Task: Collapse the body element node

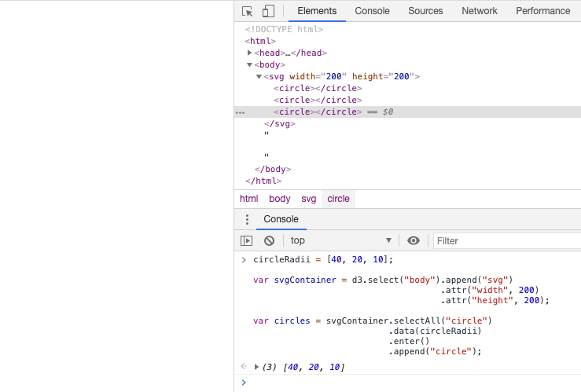Action: (x=250, y=64)
